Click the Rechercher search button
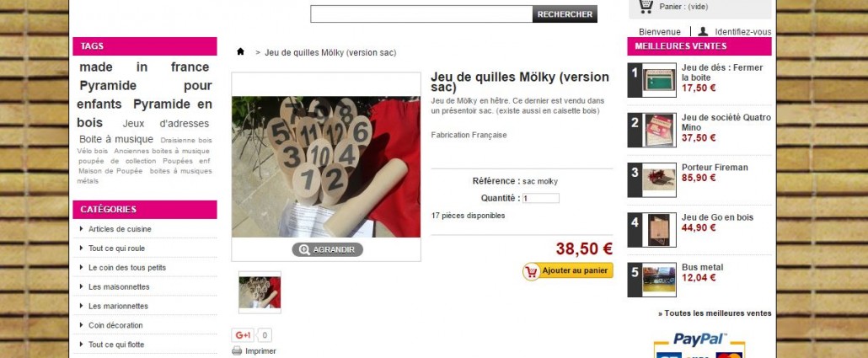 pyautogui.click(x=565, y=13)
